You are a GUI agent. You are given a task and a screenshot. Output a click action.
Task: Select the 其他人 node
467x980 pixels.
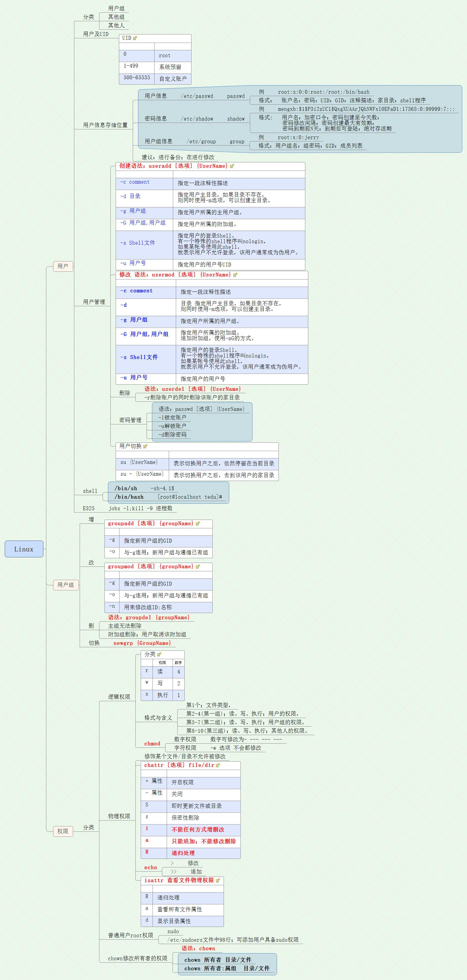pyautogui.click(x=116, y=25)
